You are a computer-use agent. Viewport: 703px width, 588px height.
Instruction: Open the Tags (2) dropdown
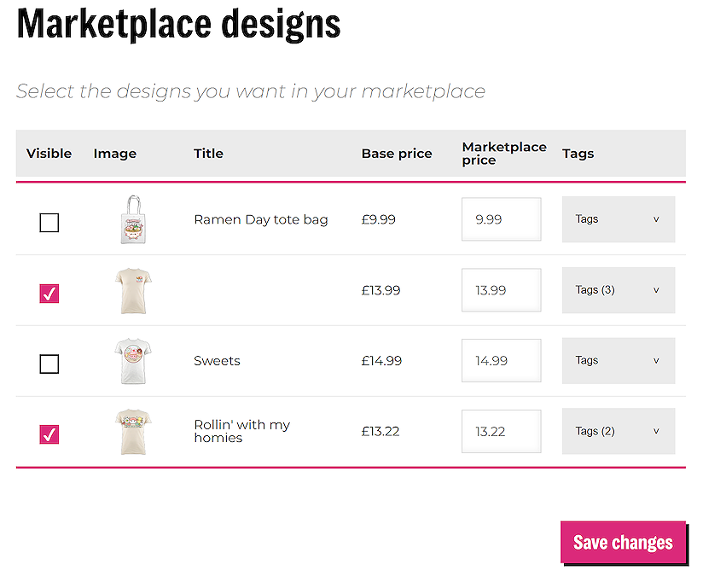(618, 432)
